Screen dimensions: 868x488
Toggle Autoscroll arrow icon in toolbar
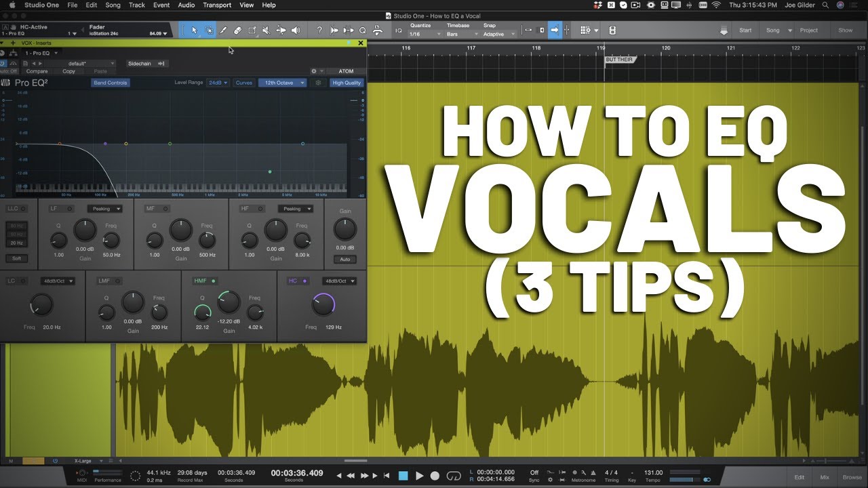click(x=555, y=30)
